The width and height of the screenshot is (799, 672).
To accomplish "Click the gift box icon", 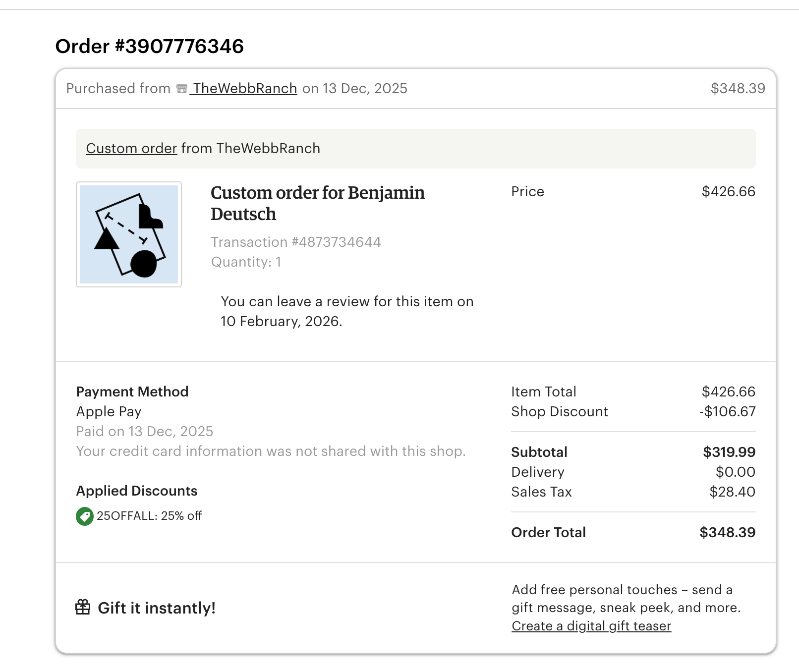I will pos(83,607).
